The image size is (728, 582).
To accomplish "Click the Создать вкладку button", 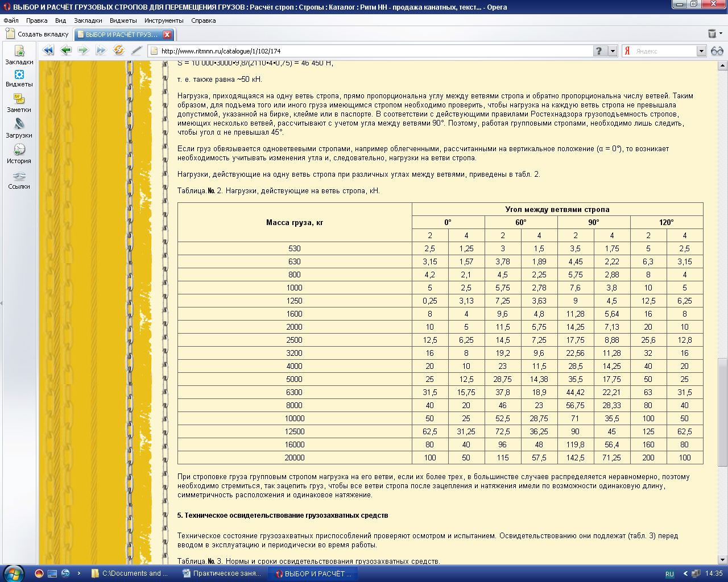I will (x=38, y=34).
